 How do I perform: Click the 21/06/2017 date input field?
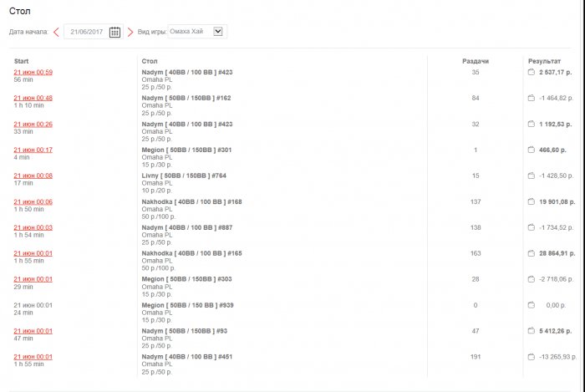94,32
